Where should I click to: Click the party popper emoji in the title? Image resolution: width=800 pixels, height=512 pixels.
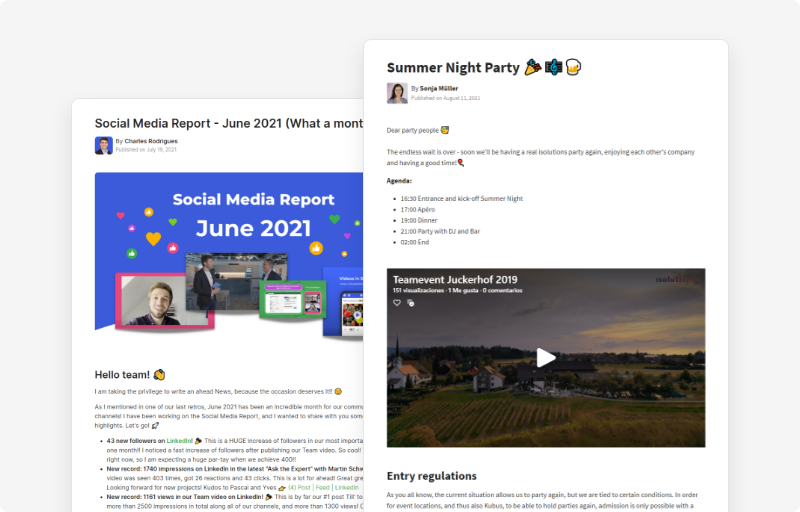533,67
